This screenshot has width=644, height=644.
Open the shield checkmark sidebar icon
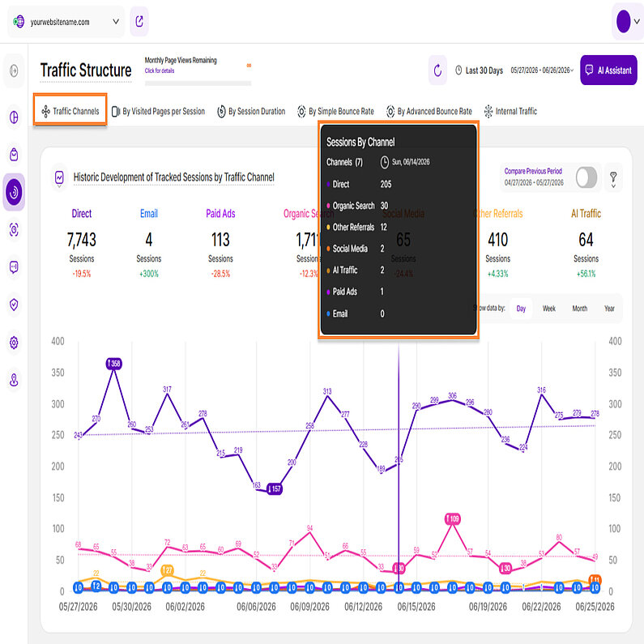(14, 305)
